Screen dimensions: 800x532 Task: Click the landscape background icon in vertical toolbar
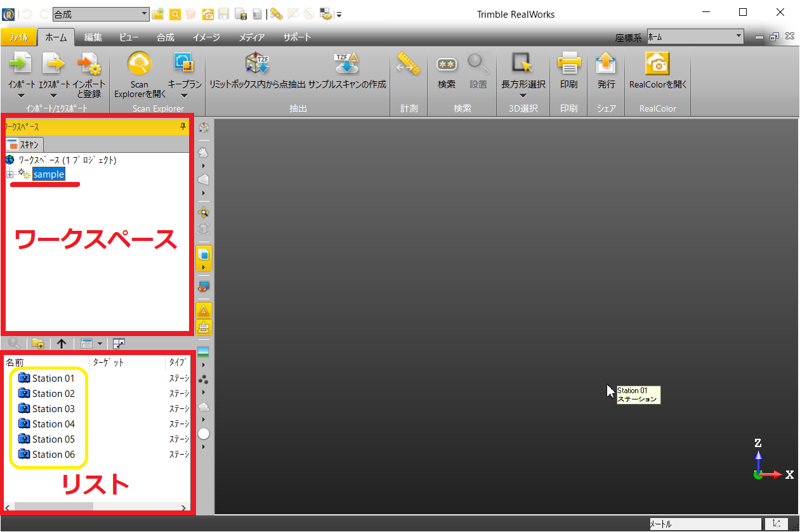(204, 352)
